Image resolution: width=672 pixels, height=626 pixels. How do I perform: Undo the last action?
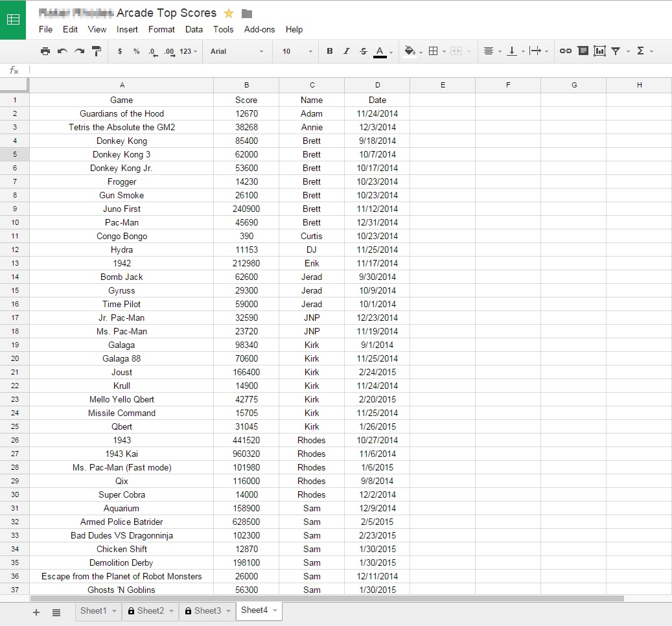click(x=63, y=51)
